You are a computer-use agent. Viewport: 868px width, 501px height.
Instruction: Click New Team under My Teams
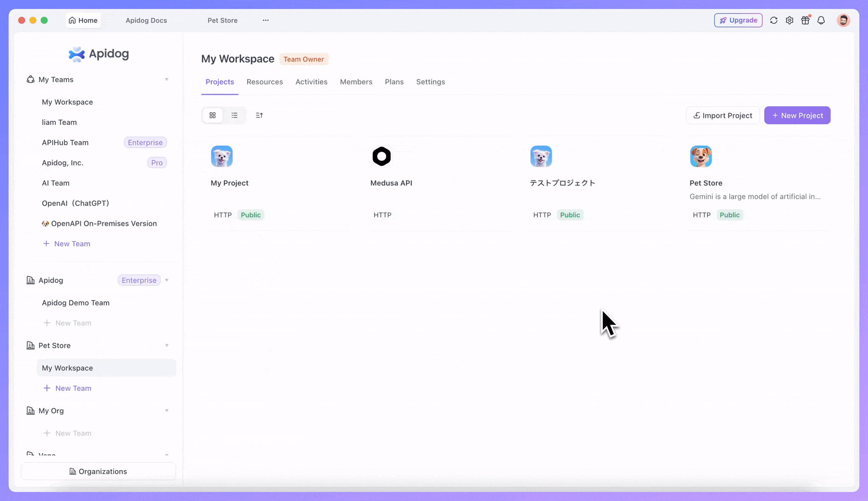(67, 244)
